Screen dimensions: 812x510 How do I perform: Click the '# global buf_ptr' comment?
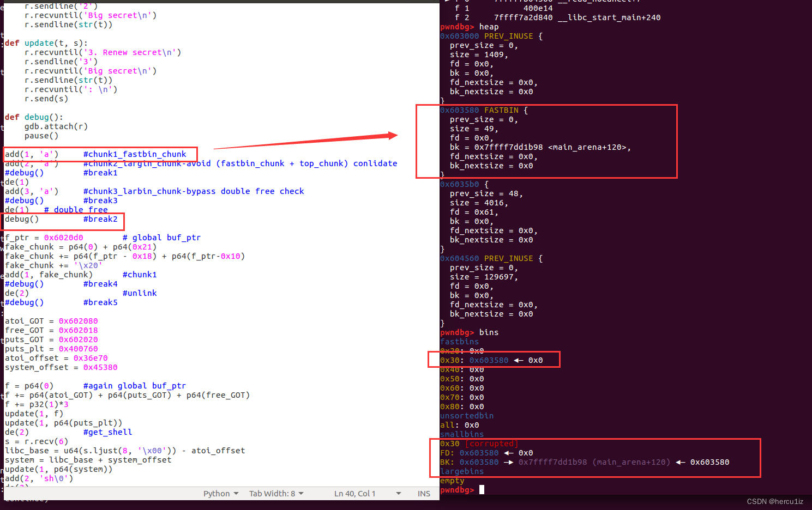click(161, 238)
